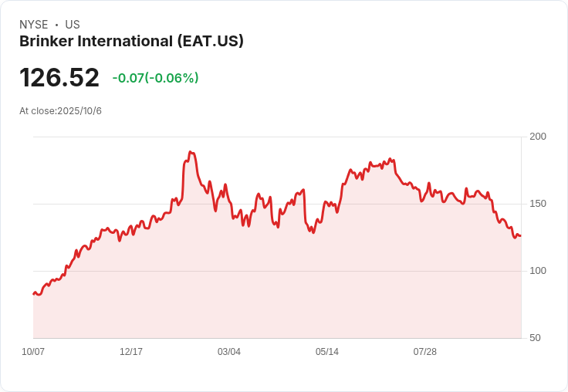Click the 100 price axis label
Screen dimensions: 568x392
538,271
